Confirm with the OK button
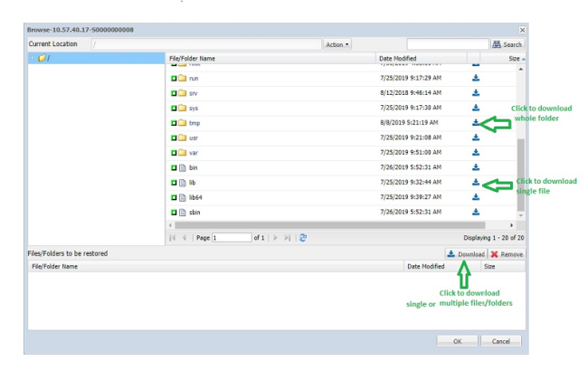Image resolution: width=588 pixels, height=380 pixels. [x=457, y=341]
